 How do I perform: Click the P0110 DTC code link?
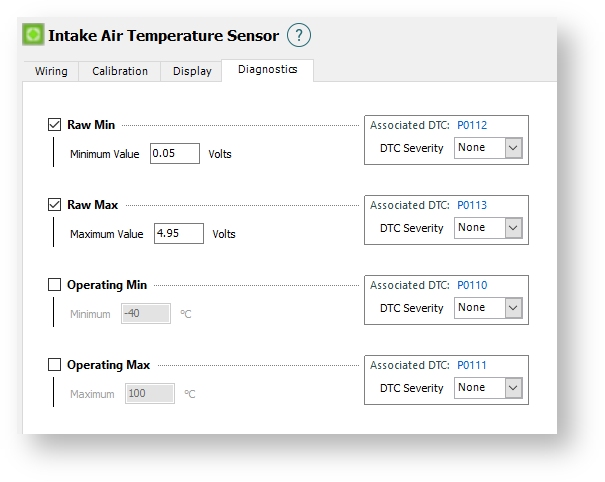pos(472,285)
